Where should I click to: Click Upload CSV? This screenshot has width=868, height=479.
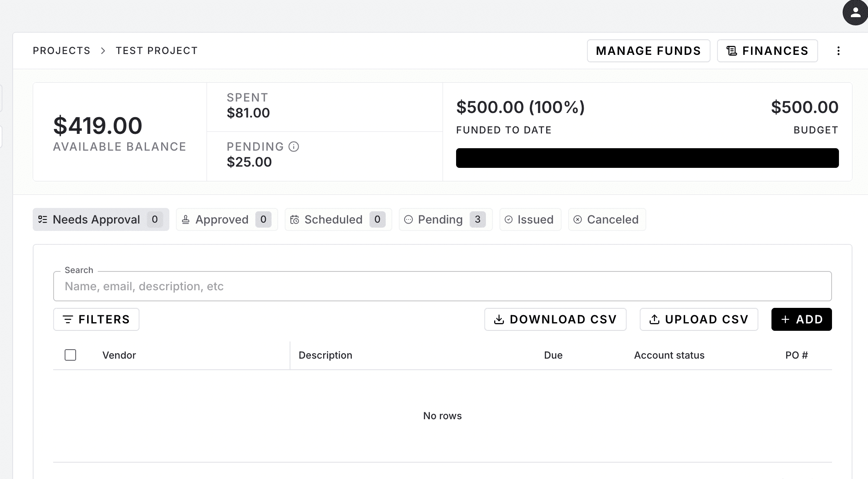tap(699, 319)
